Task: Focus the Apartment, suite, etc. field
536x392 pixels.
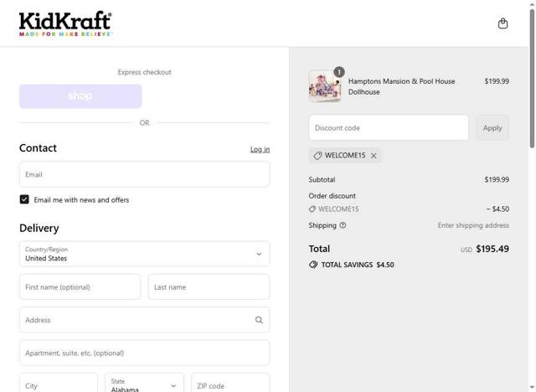Action: coord(144,353)
